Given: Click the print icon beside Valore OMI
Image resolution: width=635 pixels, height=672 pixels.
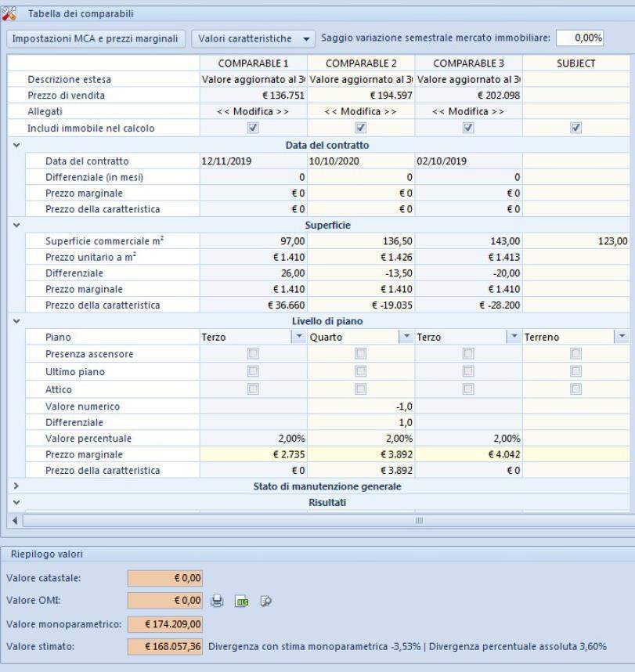Looking at the screenshot, I should click(x=218, y=602).
